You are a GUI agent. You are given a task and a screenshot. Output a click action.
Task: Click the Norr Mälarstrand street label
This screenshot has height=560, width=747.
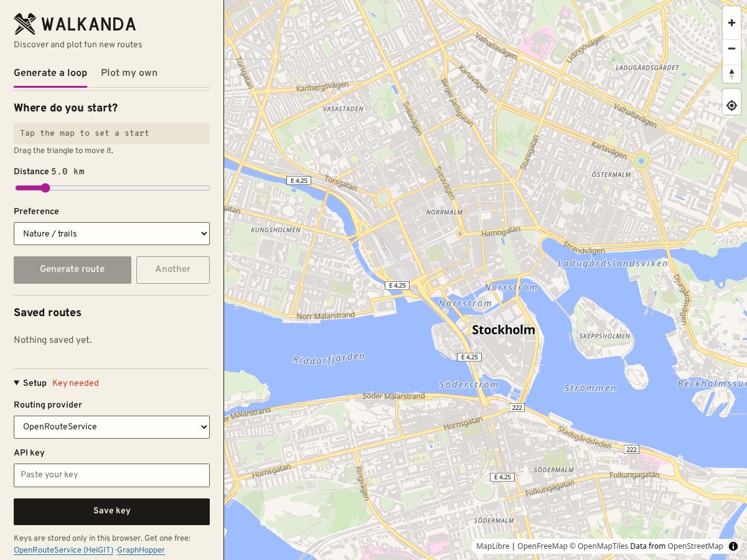(326, 316)
